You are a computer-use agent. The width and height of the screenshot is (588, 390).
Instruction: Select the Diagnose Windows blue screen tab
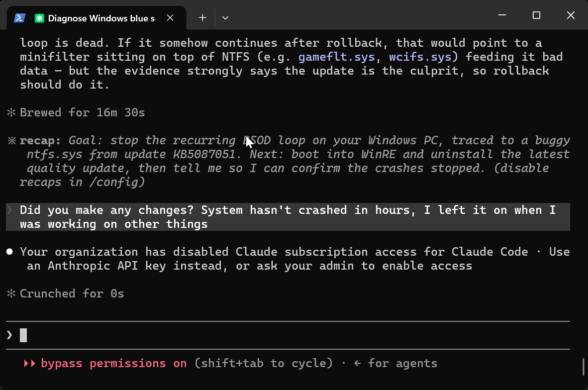point(97,18)
